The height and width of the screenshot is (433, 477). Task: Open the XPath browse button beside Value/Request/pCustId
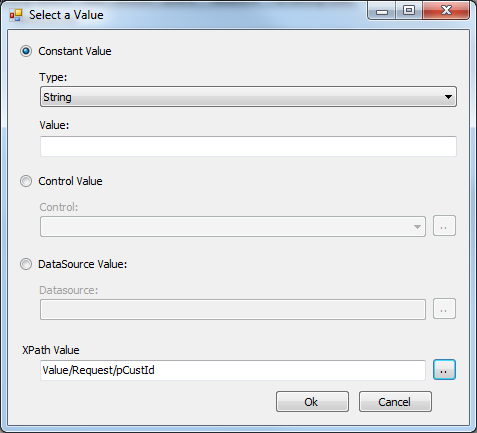(444, 369)
